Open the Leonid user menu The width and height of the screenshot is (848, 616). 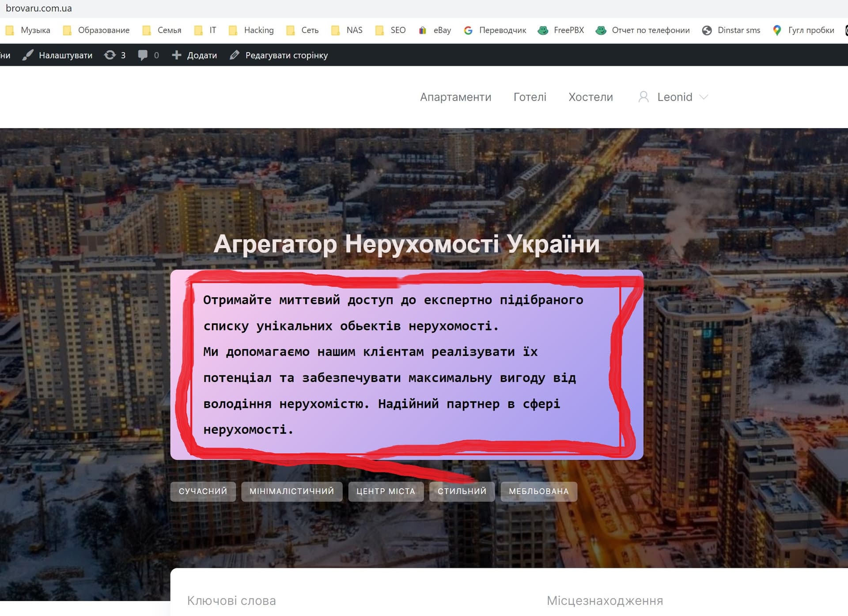click(674, 97)
